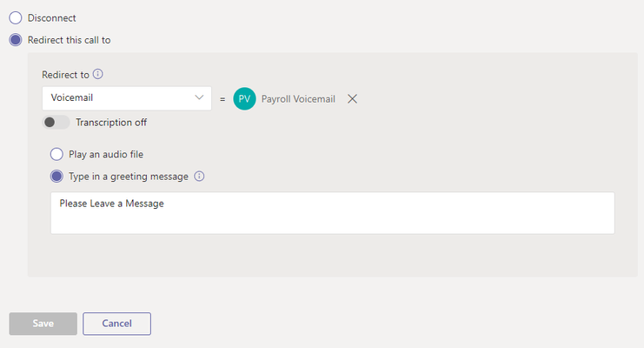The width and height of the screenshot is (644, 348).
Task: Click the Transcription off label text
Action: pos(111,123)
